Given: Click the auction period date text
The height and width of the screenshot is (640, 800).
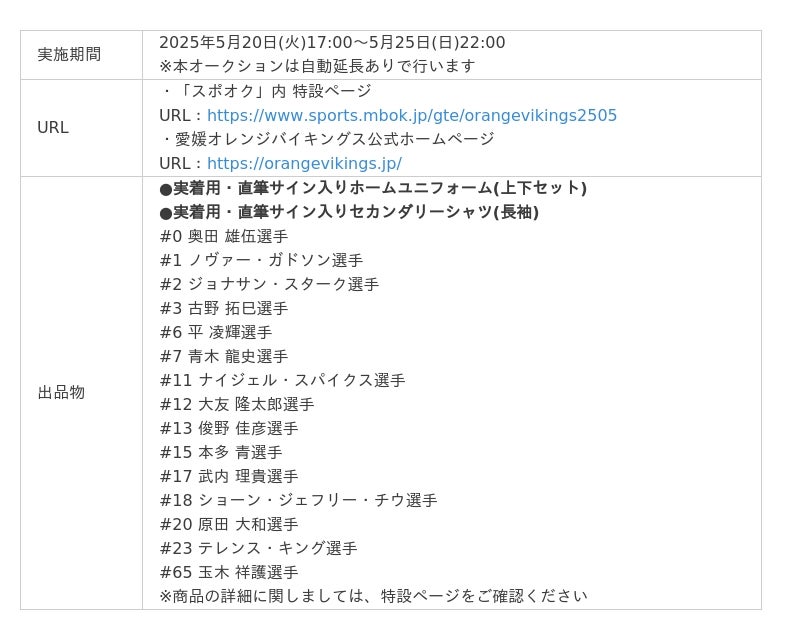Looking at the screenshot, I should click(332, 42).
